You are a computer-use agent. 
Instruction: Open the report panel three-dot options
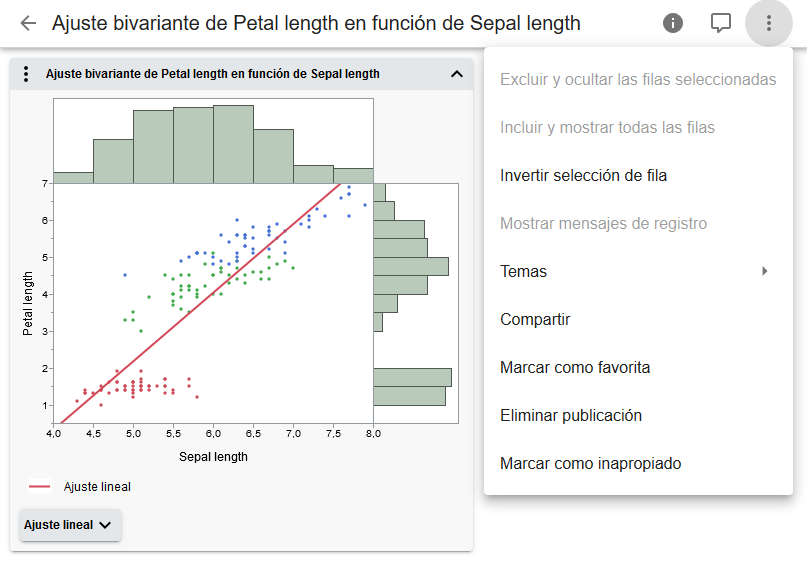click(x=26, y=74)
